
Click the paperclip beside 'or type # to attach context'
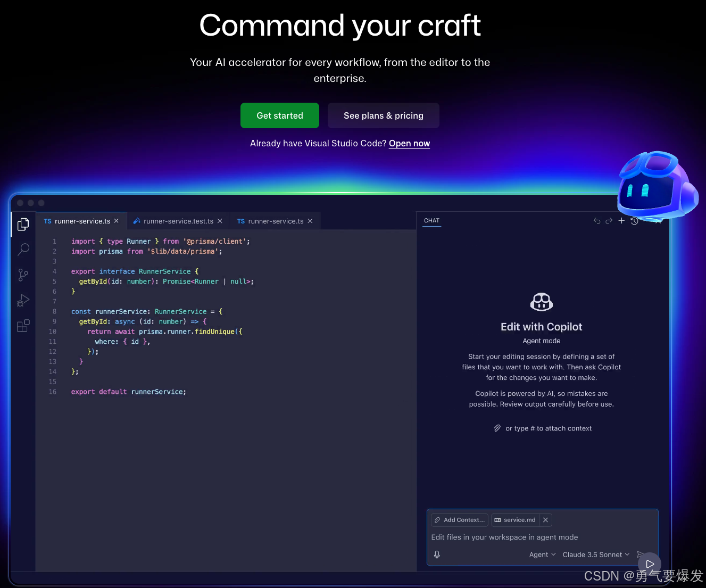(x=497, y=428)
